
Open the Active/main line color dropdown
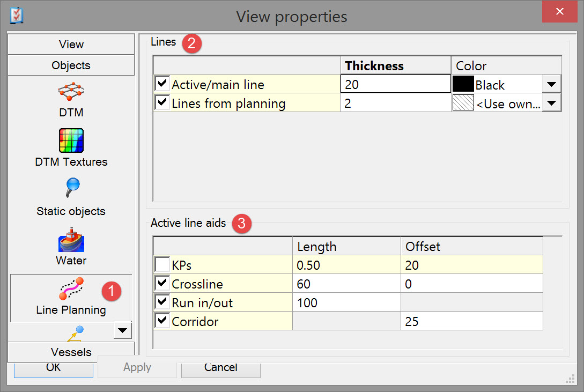pyautogui.click(x=552, y=84)
